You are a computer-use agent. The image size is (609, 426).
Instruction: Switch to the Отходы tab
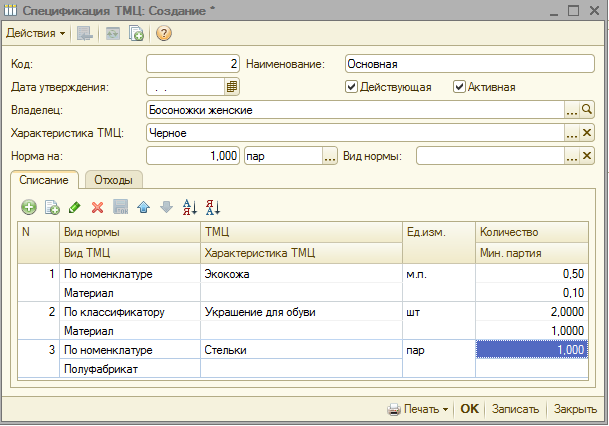113,180
